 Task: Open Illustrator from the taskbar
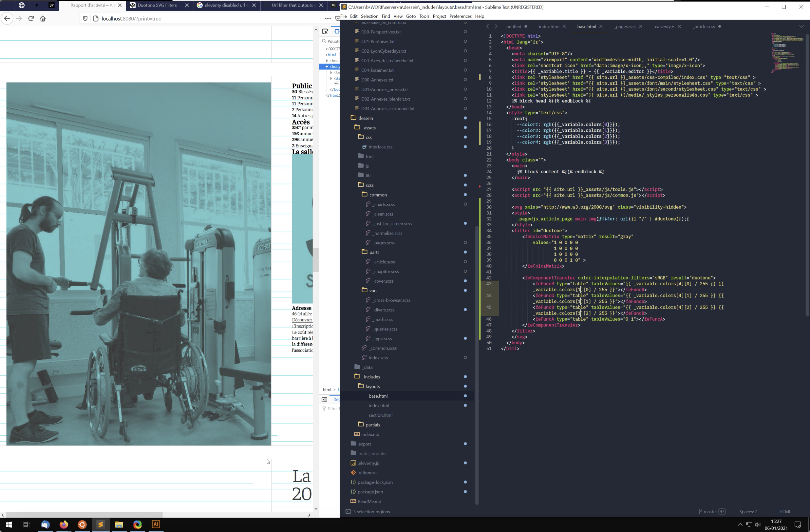click(x=156, y=524)
